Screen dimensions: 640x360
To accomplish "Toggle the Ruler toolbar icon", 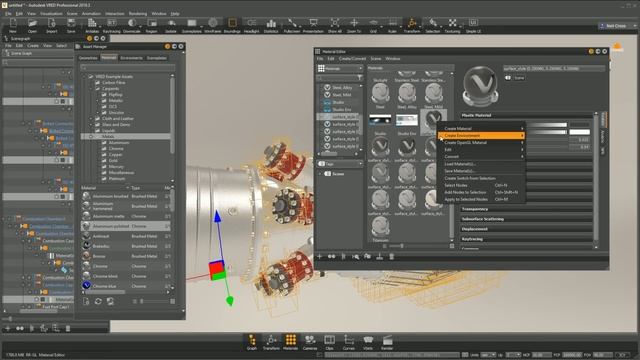I will pyautogui.click(x=392, y=25).
